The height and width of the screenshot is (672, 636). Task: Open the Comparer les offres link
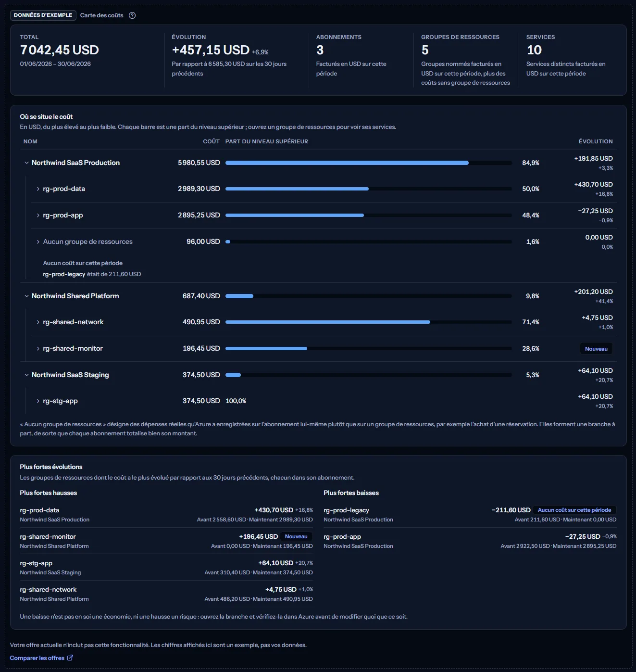pos(37,658)
